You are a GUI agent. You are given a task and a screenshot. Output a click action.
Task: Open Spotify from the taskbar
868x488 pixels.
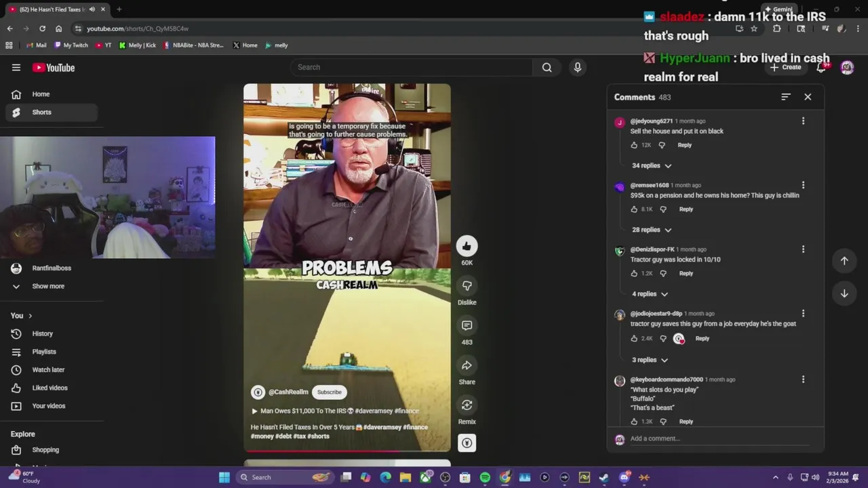pyautogui.click(x=485, y=477)
